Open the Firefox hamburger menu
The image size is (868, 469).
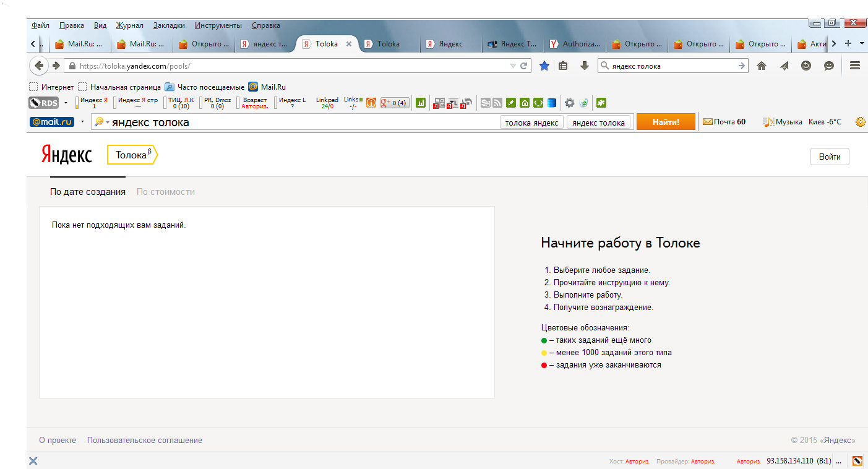pos(856,66)
